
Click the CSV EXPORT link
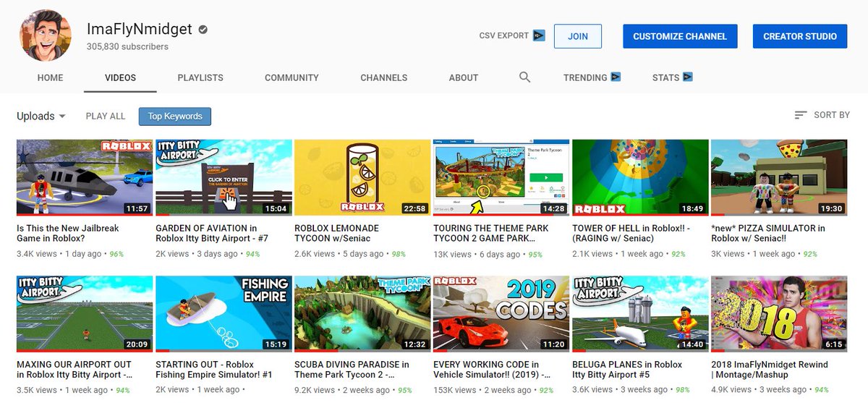[504, 35]
